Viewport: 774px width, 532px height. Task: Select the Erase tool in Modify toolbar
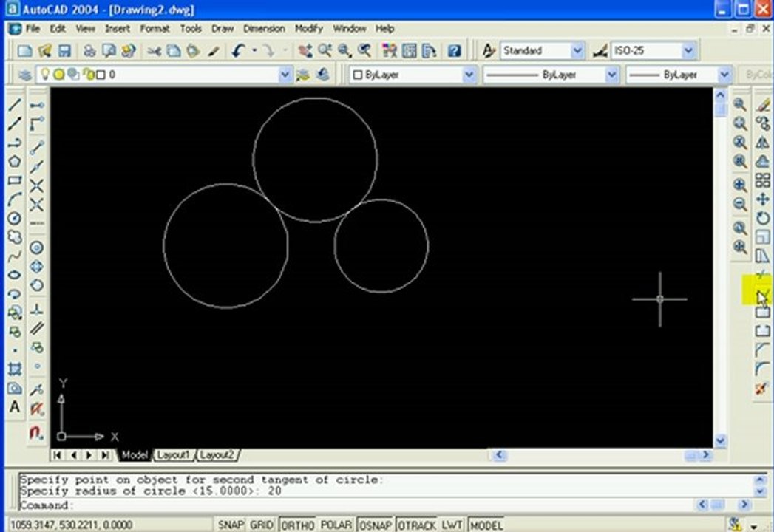[x=763, y=105]
